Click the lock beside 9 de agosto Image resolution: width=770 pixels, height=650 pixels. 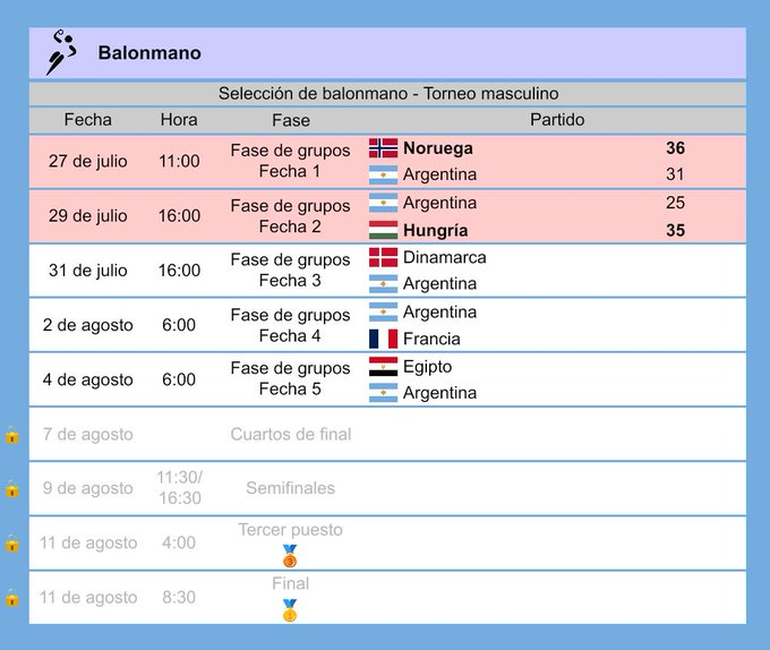coord(12,489)
